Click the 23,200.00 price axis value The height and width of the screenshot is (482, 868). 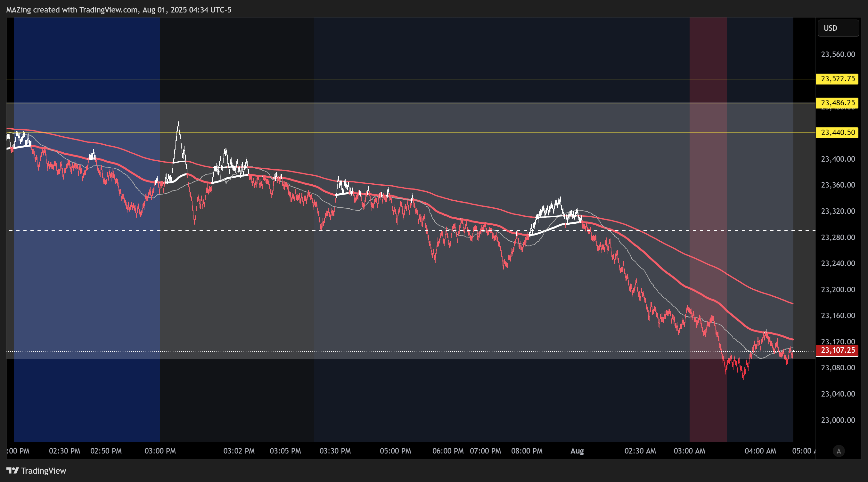tap(838, 289)
